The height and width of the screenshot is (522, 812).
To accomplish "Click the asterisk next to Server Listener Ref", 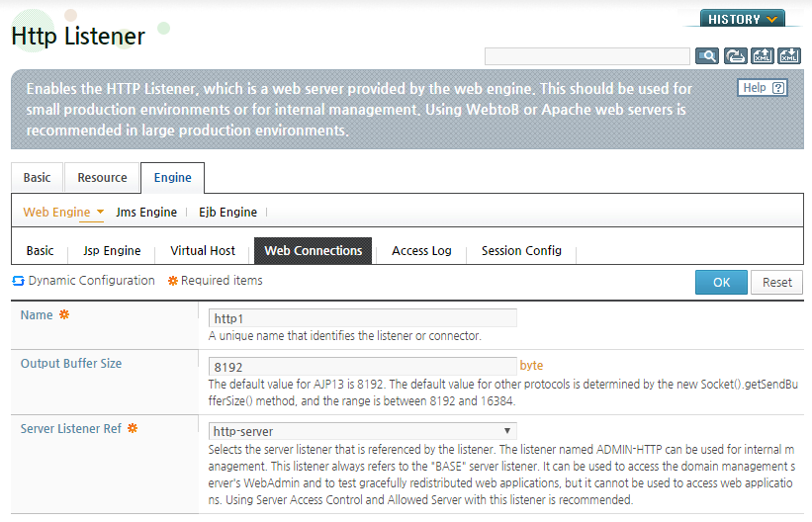I will pyautogui.click(x=133, y=428).
